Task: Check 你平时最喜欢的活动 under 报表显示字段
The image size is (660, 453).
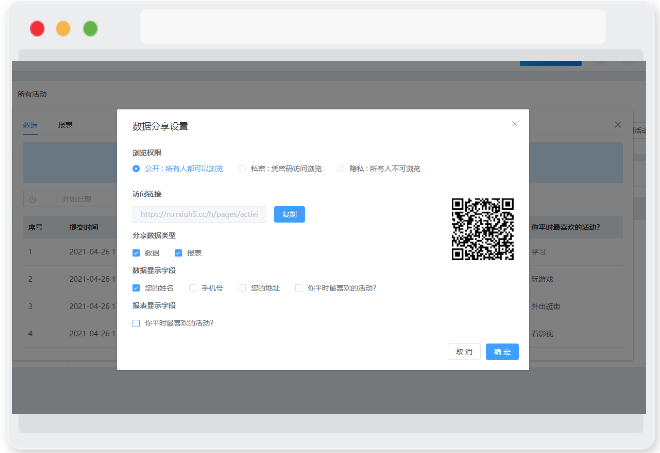Action: 136,323
